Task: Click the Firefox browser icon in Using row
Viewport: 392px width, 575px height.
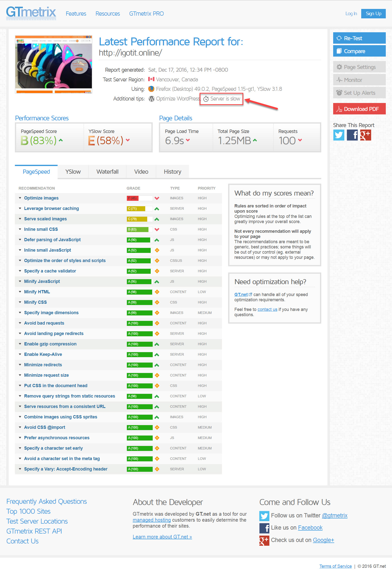Action: 151,89
